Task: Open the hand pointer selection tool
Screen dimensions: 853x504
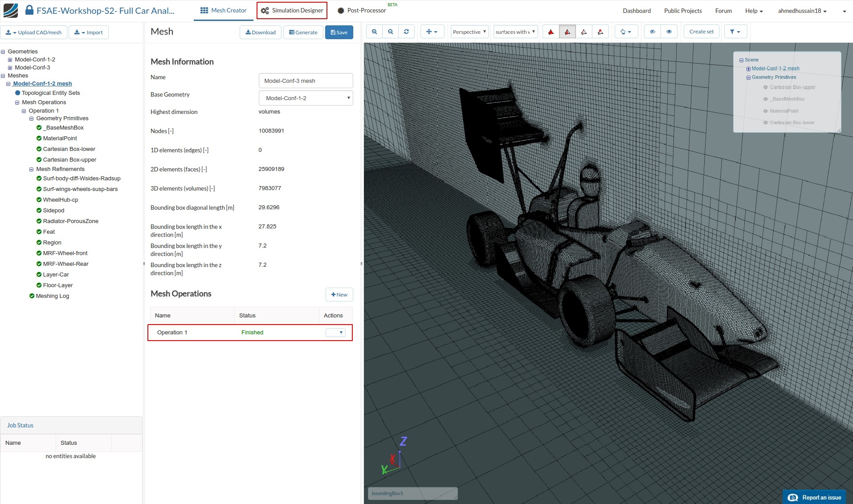Action: [x=625, y=32]
